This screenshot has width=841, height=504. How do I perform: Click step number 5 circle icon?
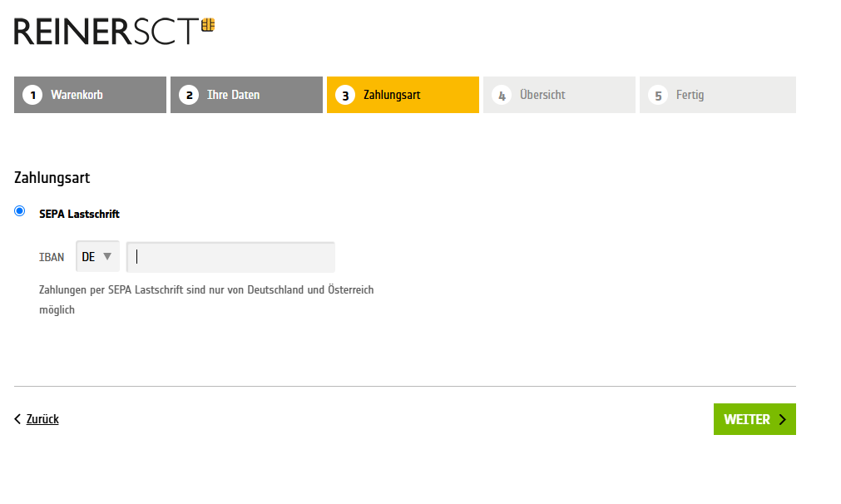(x=658, y=95)
